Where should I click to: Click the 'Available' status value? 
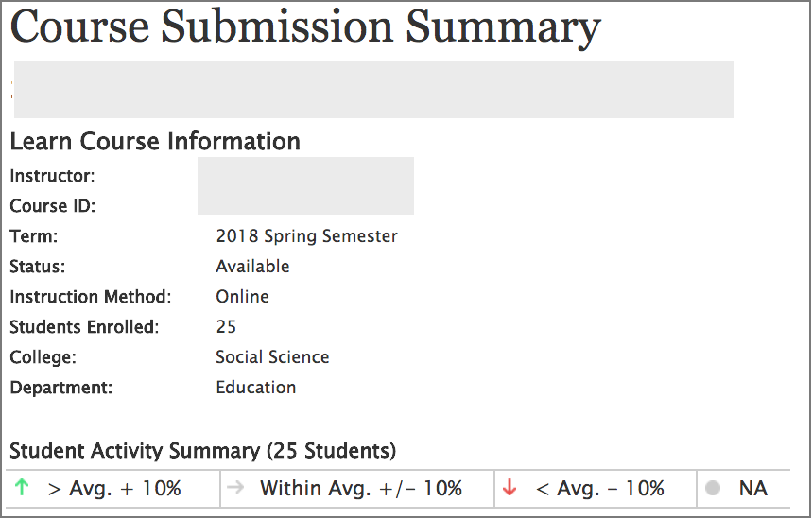[x=252, y=267]
